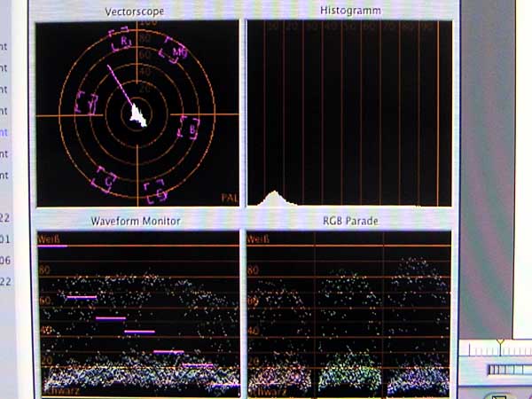Click the white peak in the Histogramm
The width and height of the screenshot is (532, 399).
click(274, 197)
